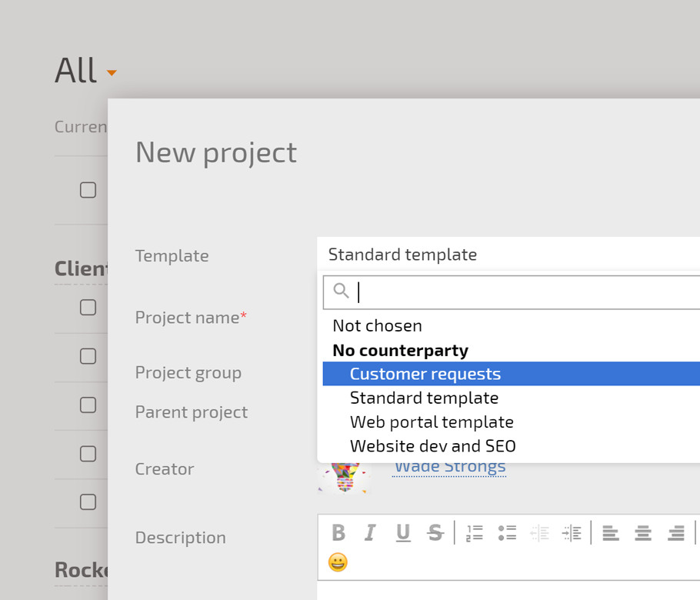700x600 pixels.
Task: Open the All filter dropdown arrow
Action: tap(112, 73)
